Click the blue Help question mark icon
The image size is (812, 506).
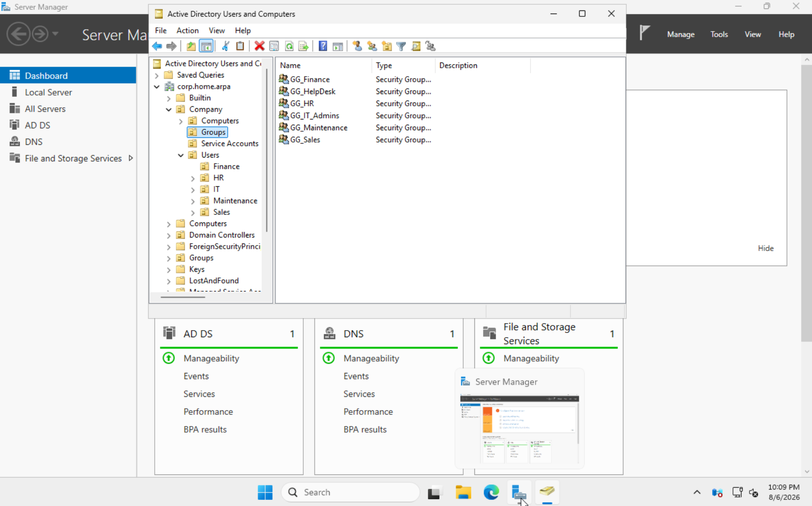(x=323, y=46)
